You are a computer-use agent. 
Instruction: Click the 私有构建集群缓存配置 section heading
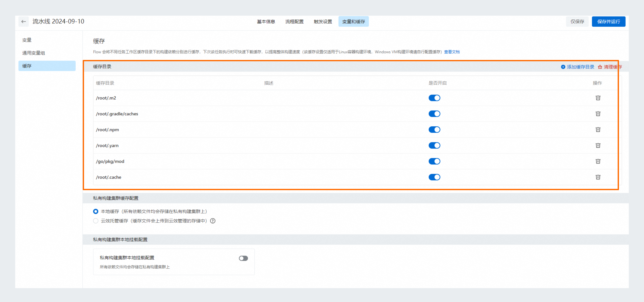click(116, 198)
